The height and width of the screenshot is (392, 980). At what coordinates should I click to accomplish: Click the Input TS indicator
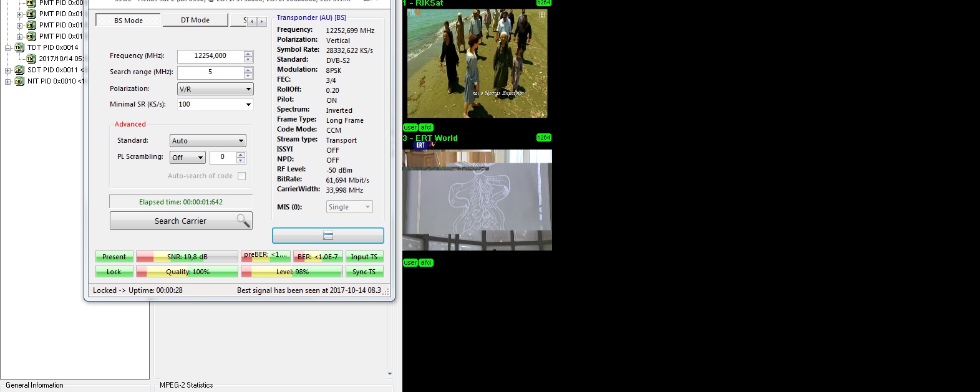[x=364, y=257]
